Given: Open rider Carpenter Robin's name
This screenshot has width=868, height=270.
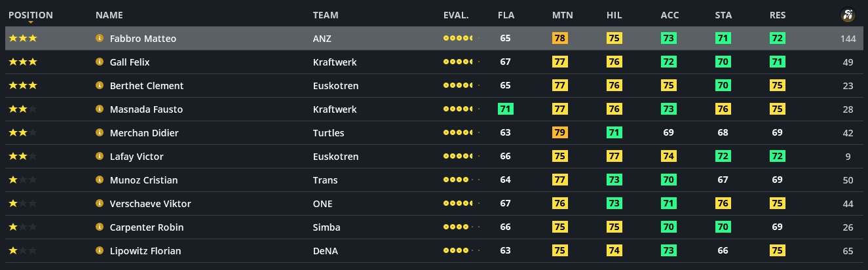Looking at the screenshot, I should pos(146,227).
